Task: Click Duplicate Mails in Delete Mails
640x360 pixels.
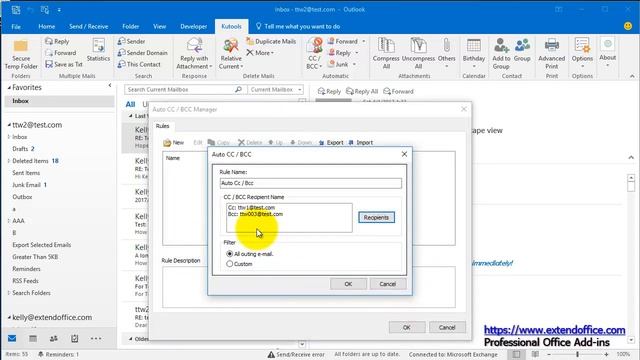Action: pos(271,41)
